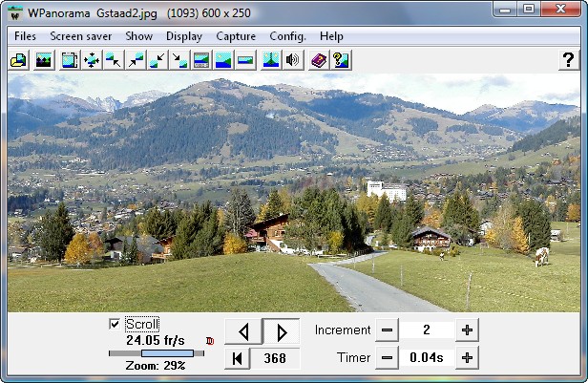588x383 pixels.
Task: Open the Files menu
Action: pos(25,36)
